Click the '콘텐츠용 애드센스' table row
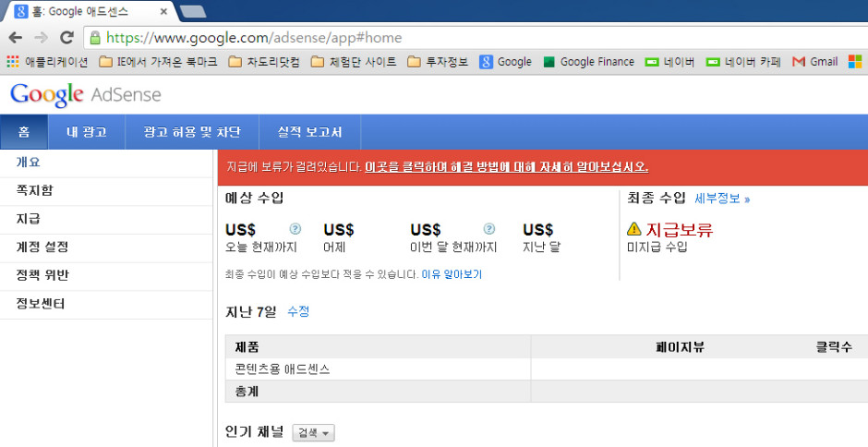Image resolution: width=868 pixels, height=447 pixels. click(x=547, y=368)
